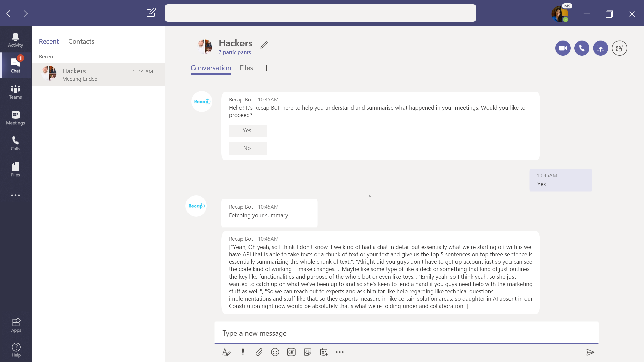Open the Contacts tab
This screenshot has height=362, width=644.
[81, 41]
